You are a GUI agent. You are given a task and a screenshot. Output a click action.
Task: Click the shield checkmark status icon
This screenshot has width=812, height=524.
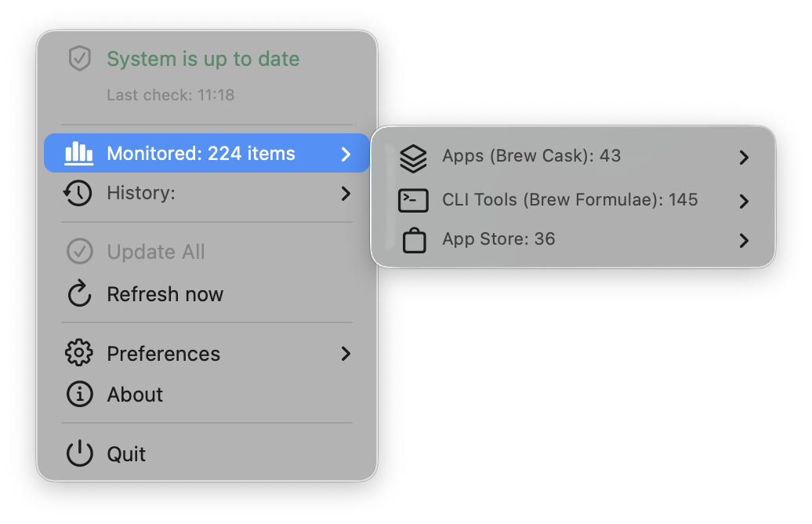(80, 59)
